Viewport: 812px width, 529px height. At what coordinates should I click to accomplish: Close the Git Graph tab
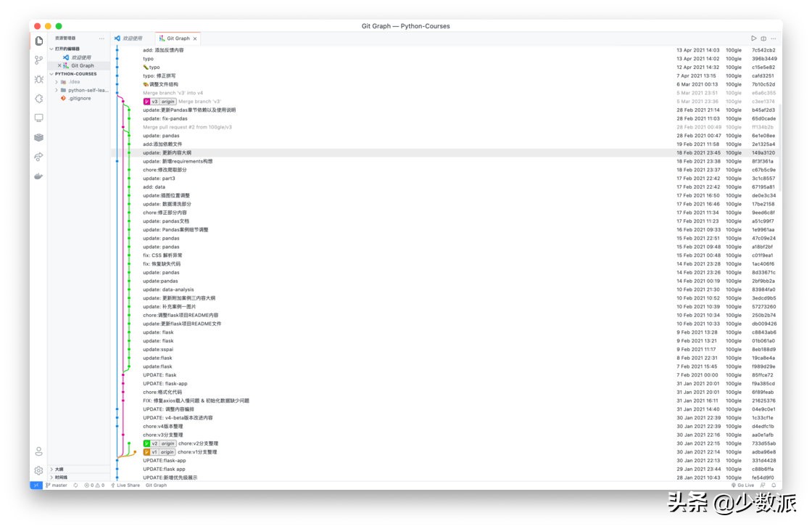tap(195, 38)
